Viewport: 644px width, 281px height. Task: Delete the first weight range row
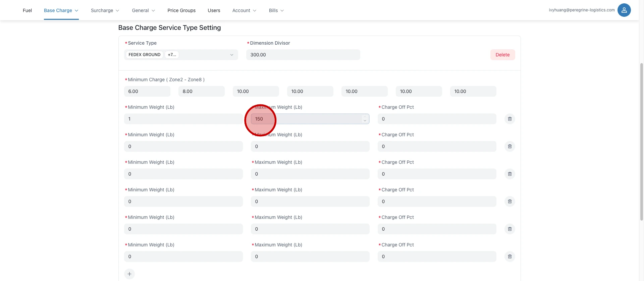509,119
